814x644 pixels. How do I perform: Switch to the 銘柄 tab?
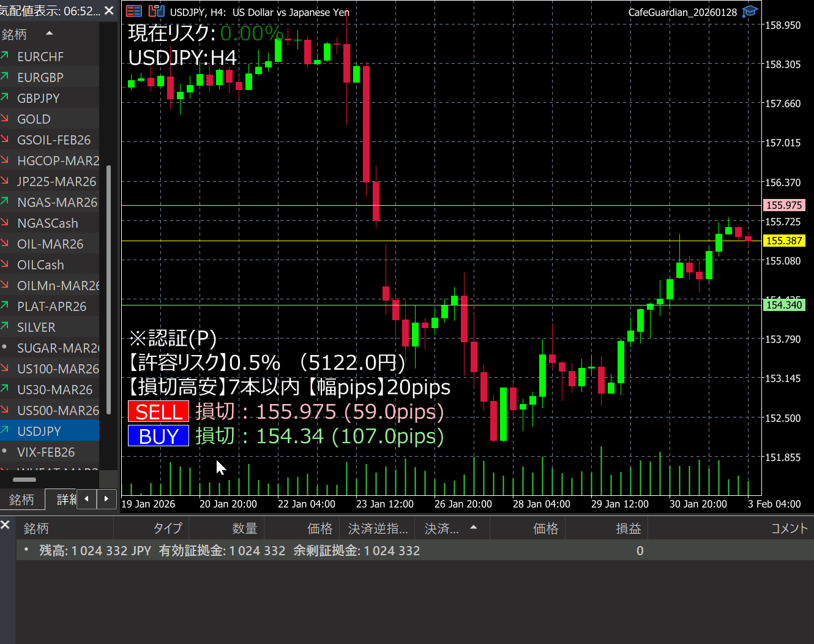point(22,500)
